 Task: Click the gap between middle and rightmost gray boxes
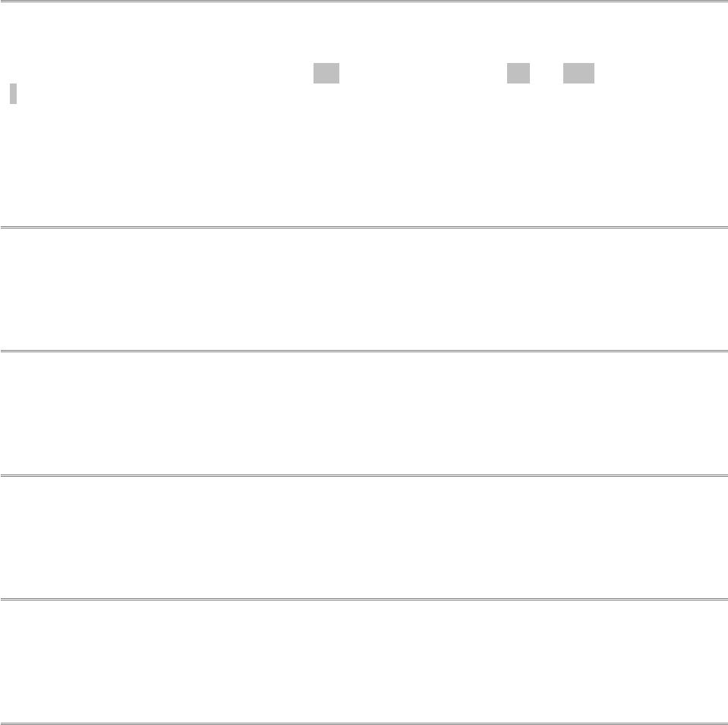pos(546,74)
